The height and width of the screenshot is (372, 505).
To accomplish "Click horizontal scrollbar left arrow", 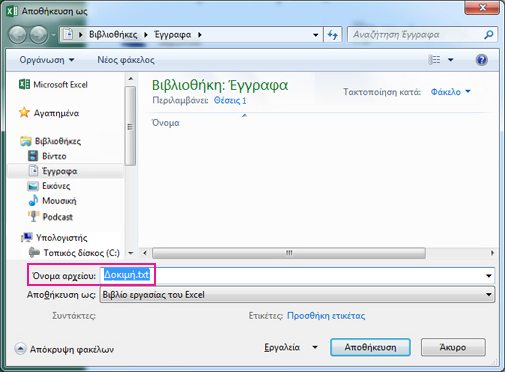I will [x=145, y=253].
